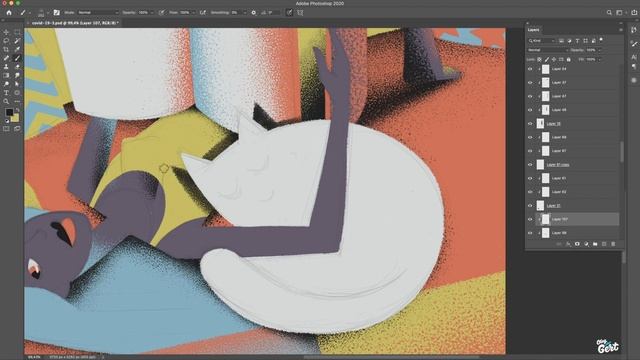Toggle visibility of selected Layer 107

tap(530, 219)
